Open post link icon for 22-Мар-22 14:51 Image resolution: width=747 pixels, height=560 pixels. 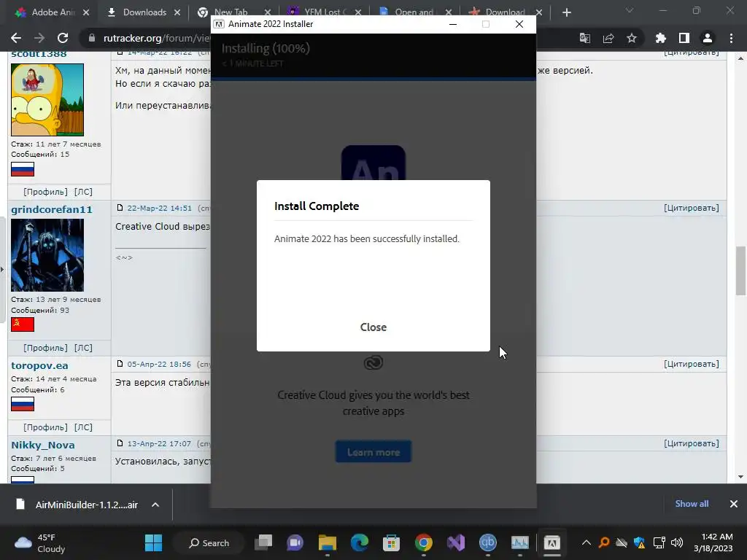(120, 208)
